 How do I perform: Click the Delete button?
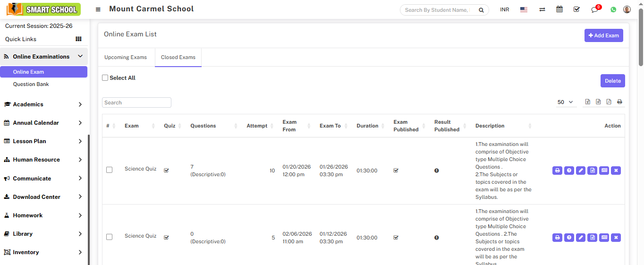(x=612, y=81)
